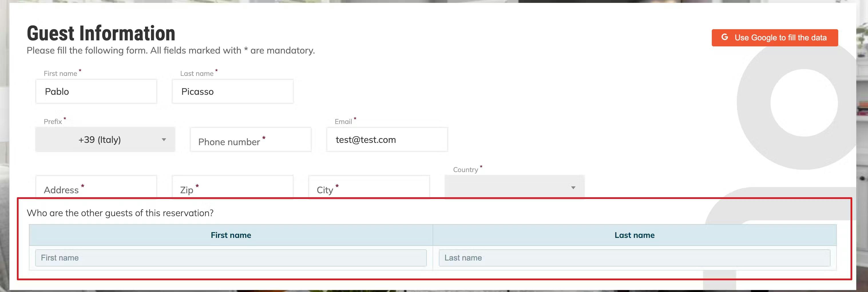Click the Zip input field
Screen dimensions: 868x292
tap(233, 187)
